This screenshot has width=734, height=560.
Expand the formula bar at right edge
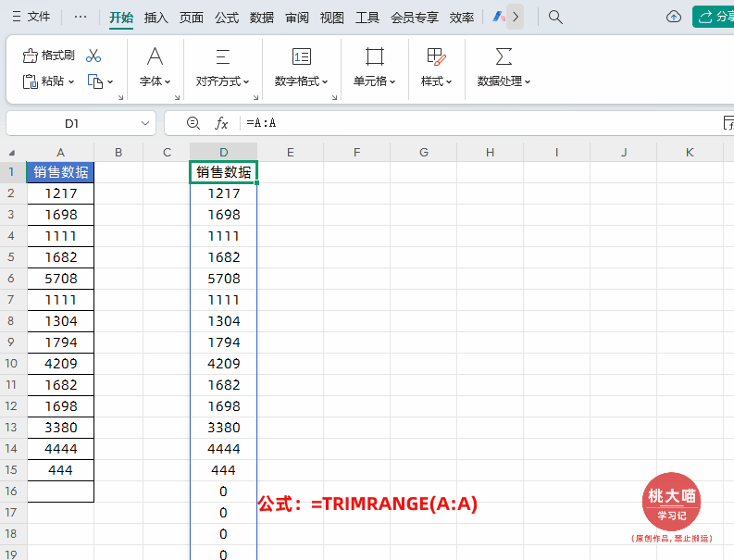click(x=728, y=123)
